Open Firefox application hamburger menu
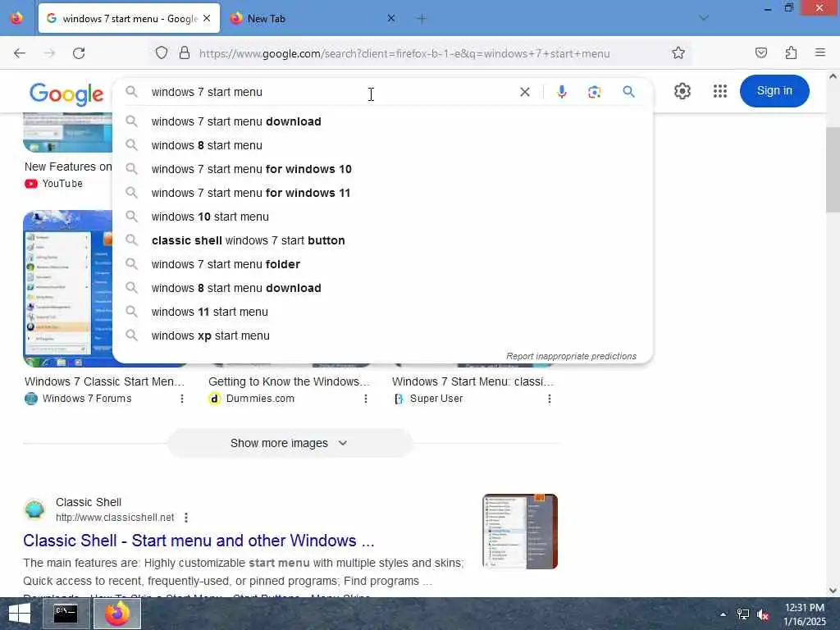The width and height of the screenshot is (840, 630). click(x=819, y=52)
